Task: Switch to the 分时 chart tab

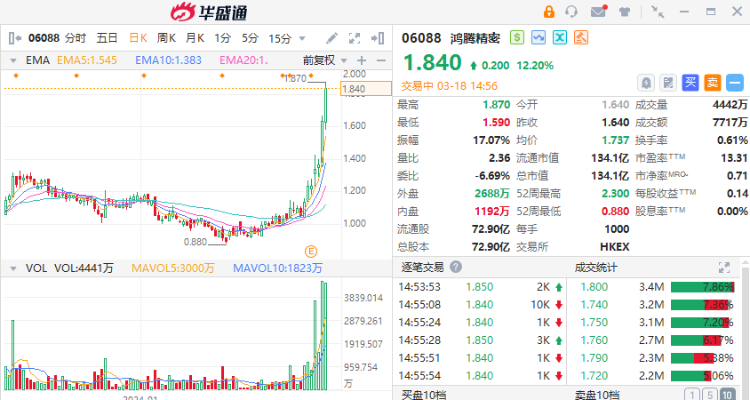Action: tap(75, 38)
